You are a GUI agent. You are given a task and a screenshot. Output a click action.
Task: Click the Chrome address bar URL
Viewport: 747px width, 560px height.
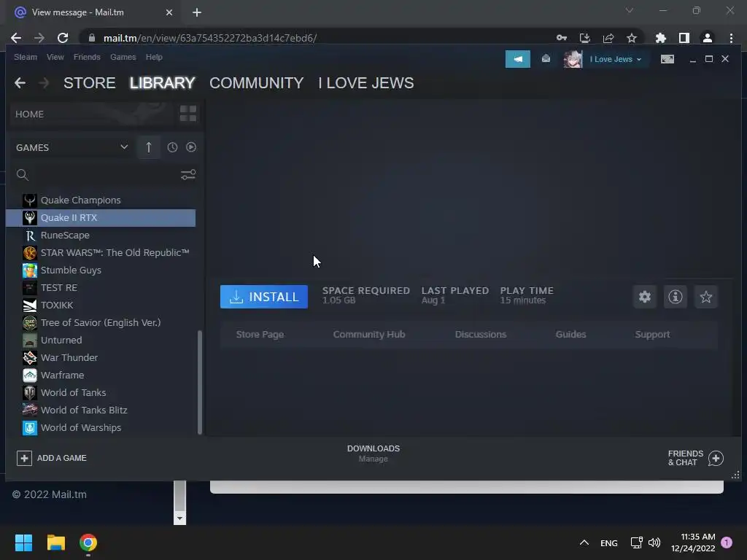pyautogui.click(x=210, y=38)
